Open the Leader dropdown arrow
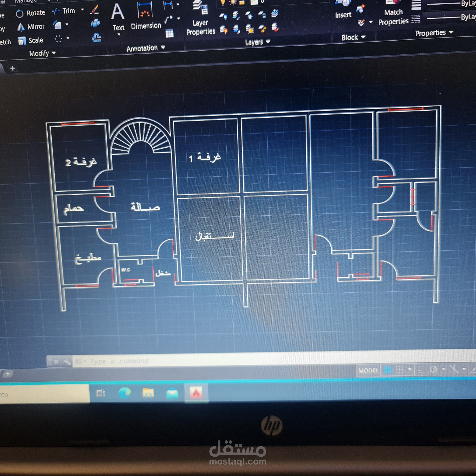 [178, 18]
